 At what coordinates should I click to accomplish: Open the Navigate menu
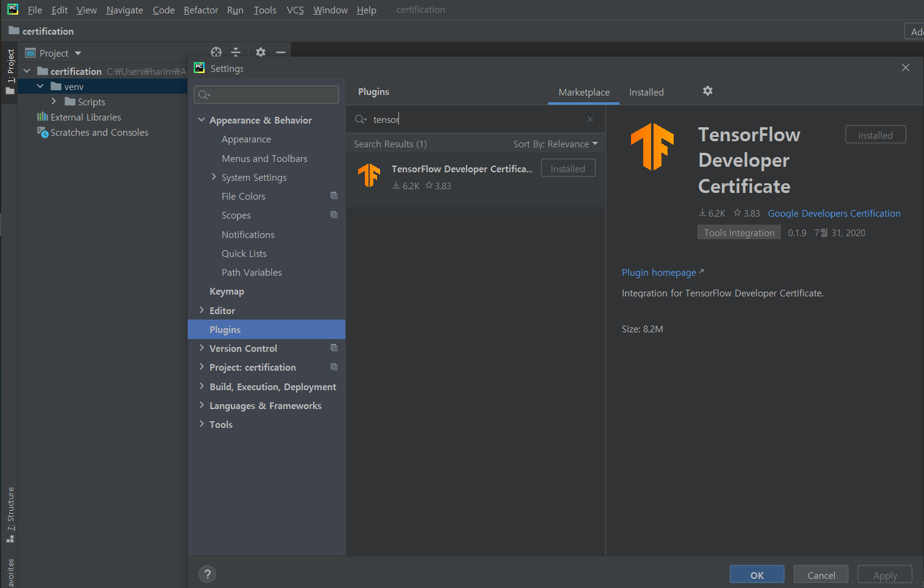[x=125, y=10]
